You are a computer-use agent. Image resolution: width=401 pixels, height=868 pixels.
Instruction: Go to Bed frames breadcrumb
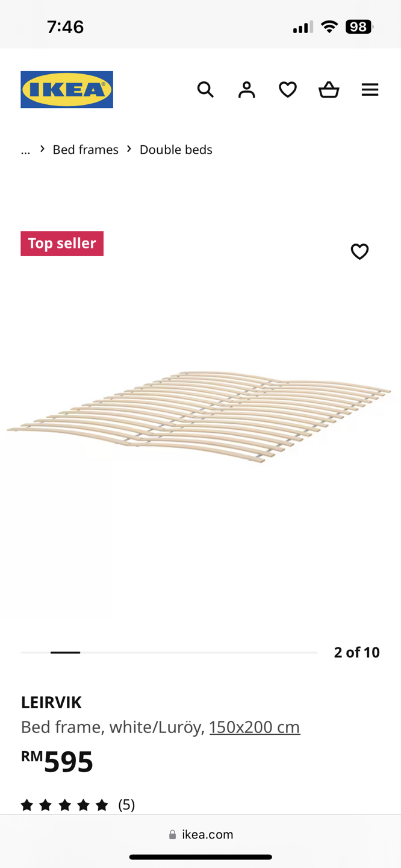point(85,149)
